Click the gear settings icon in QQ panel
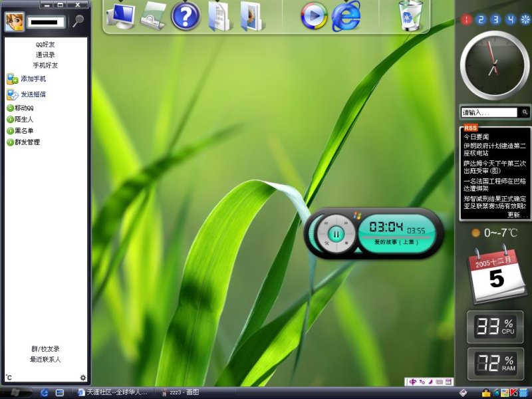The height and width of the screenshot is (399, 532). (x=82, y=378)
